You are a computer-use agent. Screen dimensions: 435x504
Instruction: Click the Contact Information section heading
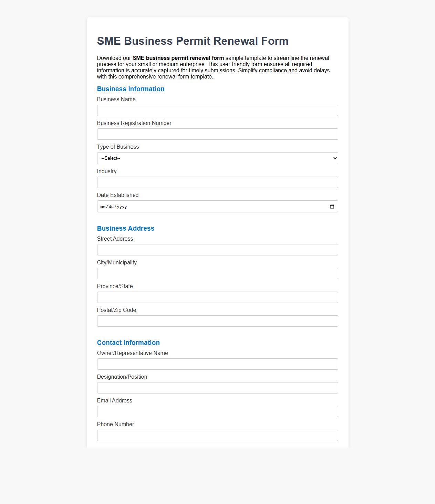(128, 343)
